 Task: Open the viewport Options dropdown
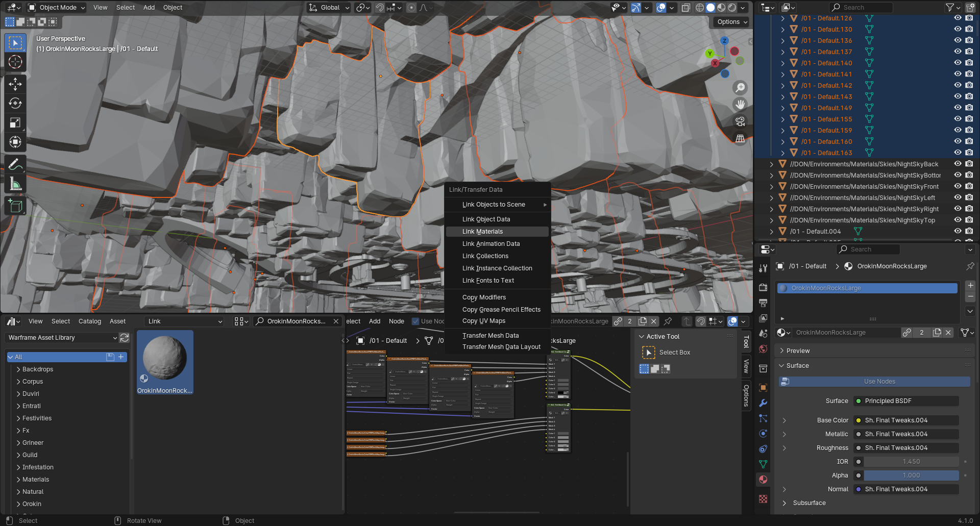[x=731, y=22]
